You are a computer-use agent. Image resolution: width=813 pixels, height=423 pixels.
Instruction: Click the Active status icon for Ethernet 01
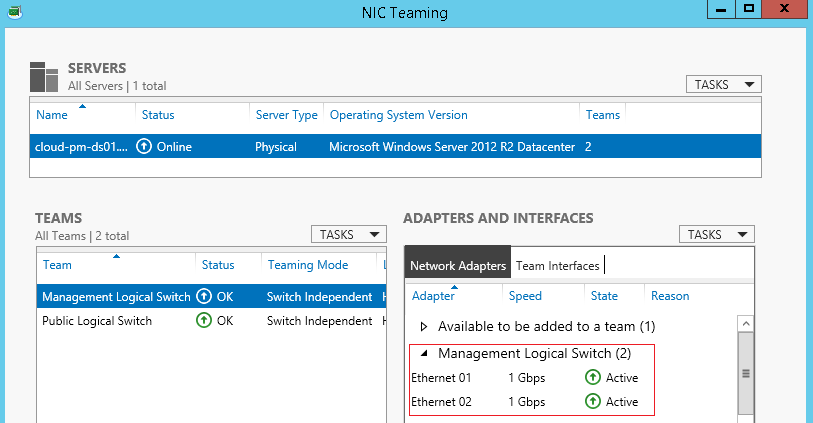(593, 377)
